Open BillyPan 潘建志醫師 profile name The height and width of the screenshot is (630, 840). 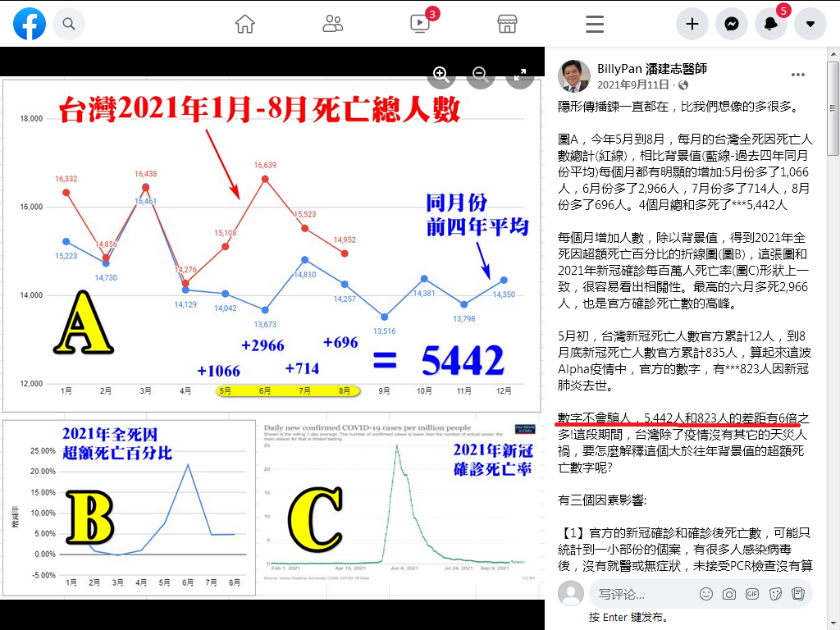point(652,69)
